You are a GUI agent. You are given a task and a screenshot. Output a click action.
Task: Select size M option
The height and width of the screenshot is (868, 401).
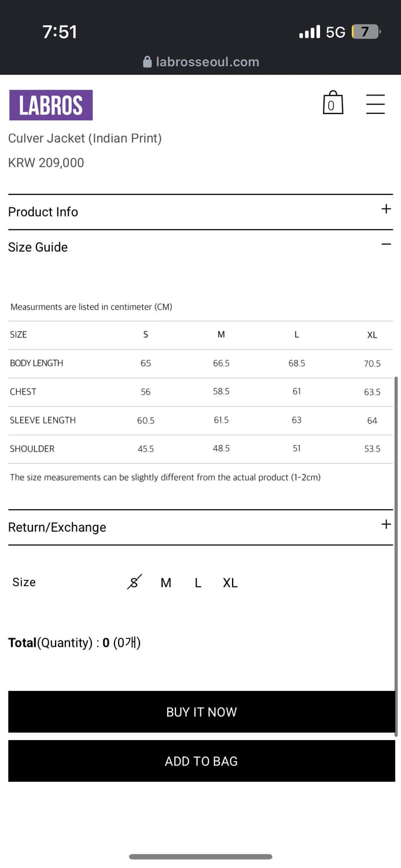166,583
